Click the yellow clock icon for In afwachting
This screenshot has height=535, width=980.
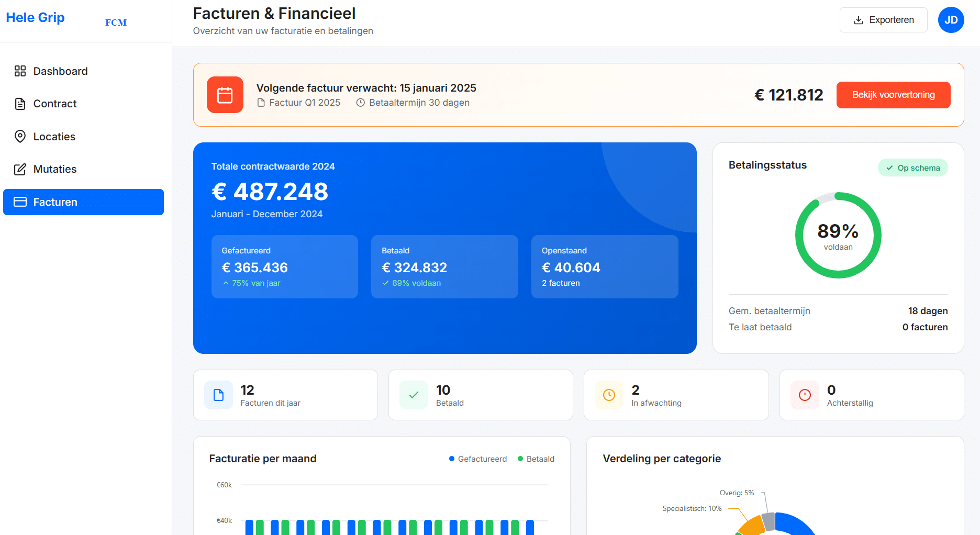pyautogui.click(x=609, y=395)
